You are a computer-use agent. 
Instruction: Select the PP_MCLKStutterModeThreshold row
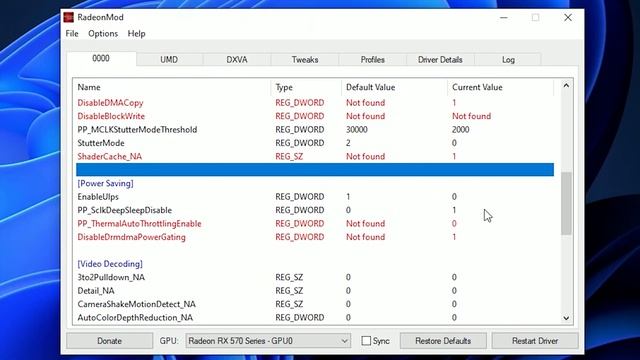(x=315, y=130)
